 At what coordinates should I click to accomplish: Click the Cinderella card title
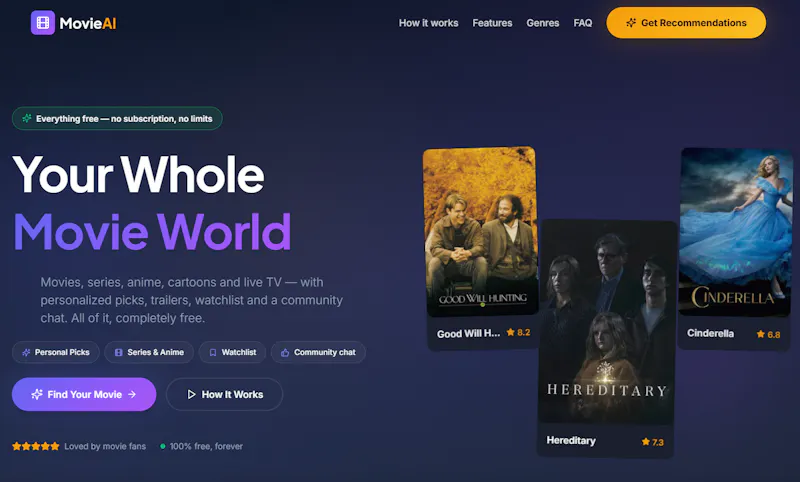point(710,333)
